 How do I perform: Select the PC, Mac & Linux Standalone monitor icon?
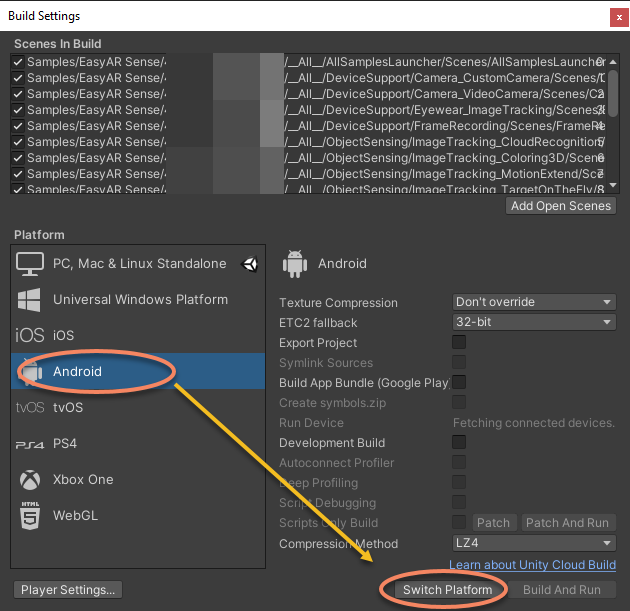pos(30,264)
